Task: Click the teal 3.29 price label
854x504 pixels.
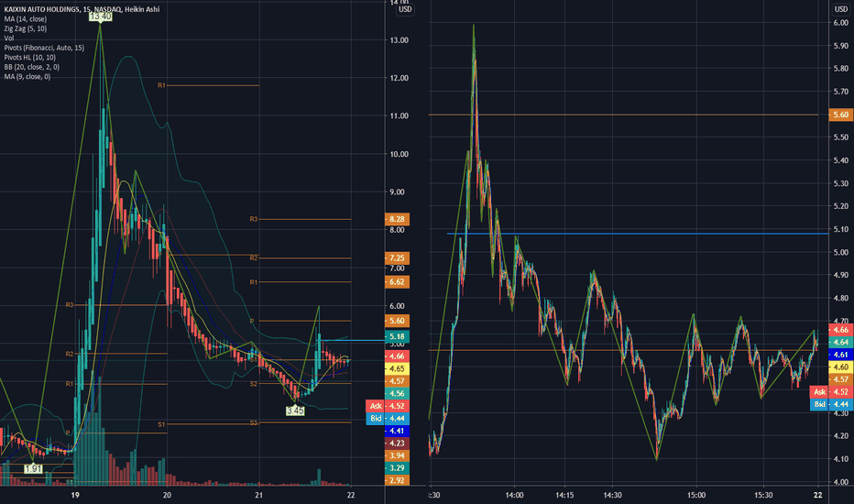Action: pos(397,468)
